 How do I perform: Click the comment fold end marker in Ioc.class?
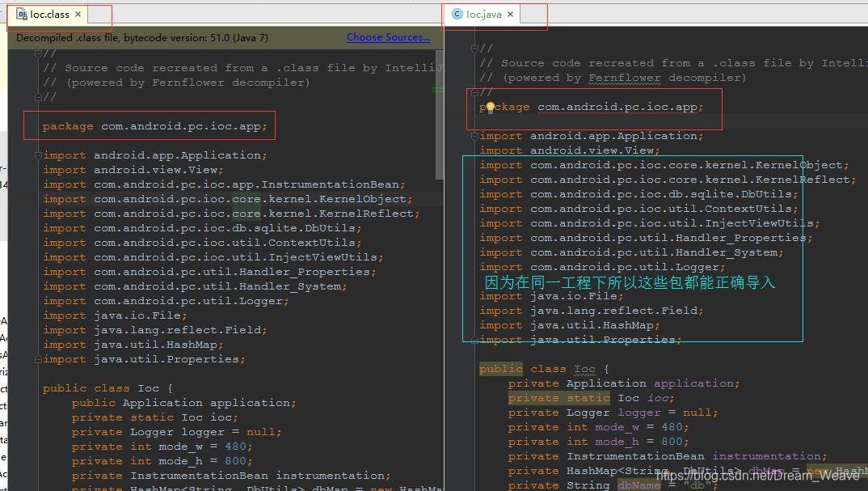(x=38, y=98)
